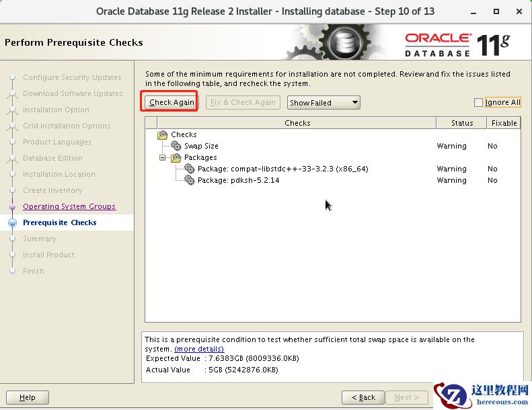This screenshot has width=532, height=410.
Task: Click the No fixable value for pdksh package
Action: tap(492, 180)
